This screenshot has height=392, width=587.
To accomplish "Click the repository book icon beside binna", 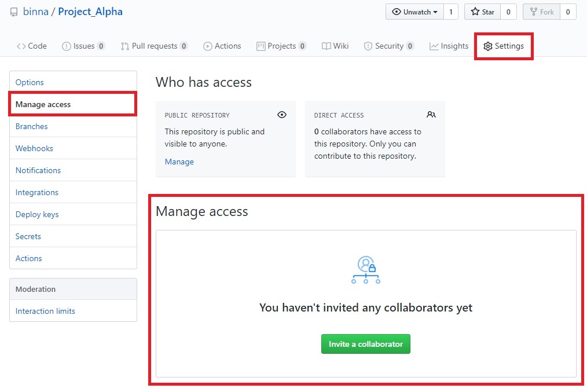I will [14, 12].
